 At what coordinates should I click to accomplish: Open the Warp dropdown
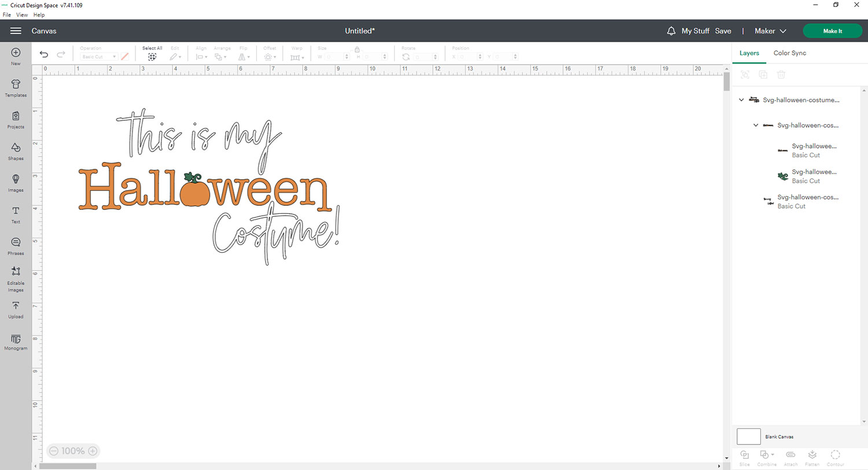[297, 54]
